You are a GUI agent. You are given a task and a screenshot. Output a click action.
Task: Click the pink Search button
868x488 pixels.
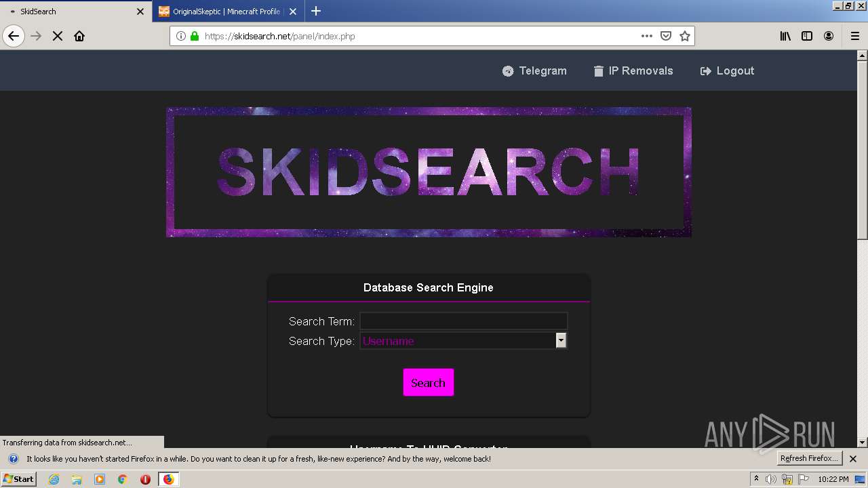pyautogui.click(x=429, y=383)
